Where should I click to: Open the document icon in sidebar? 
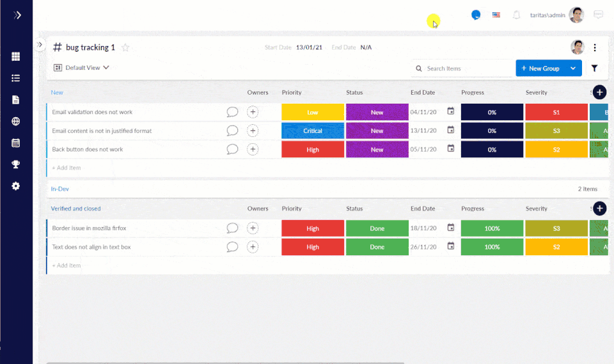[x=15, y=100]
